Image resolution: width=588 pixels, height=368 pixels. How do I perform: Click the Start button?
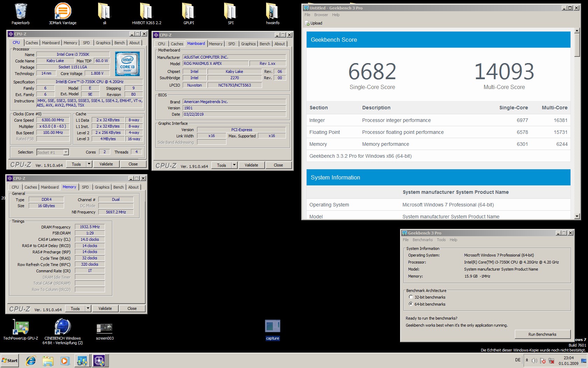coord(10,360)
